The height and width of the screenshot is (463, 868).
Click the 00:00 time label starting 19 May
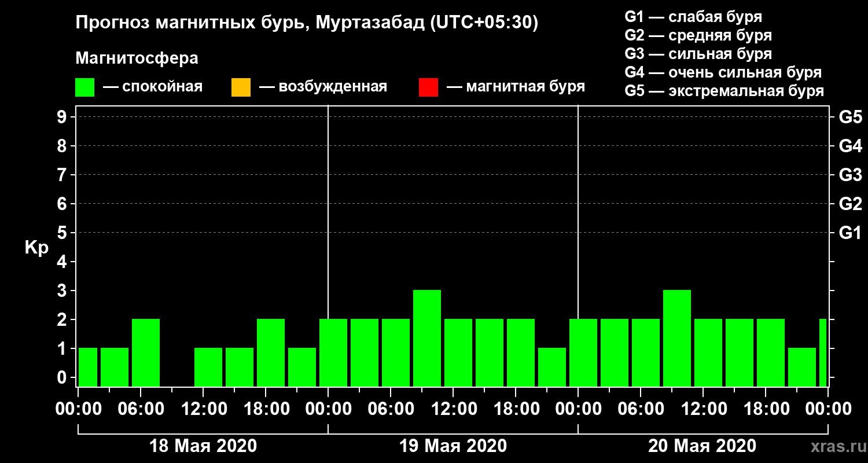328,409
